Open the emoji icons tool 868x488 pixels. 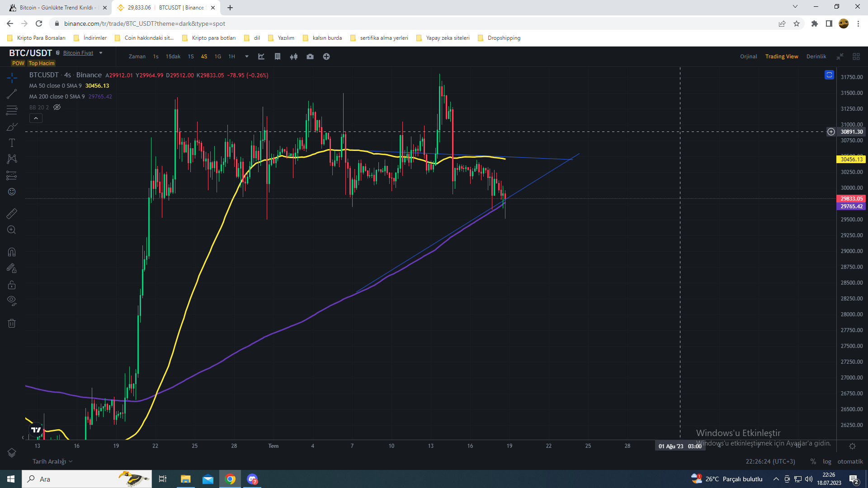pos(12,192)
